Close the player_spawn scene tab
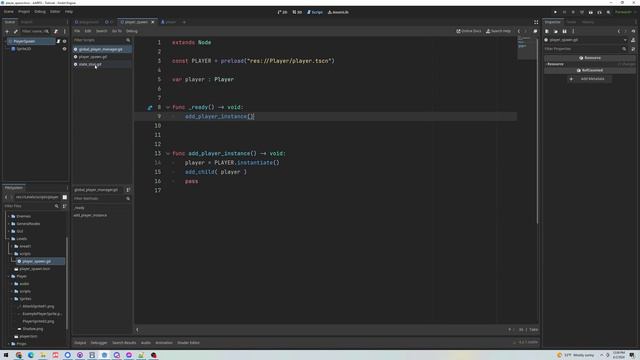Image resolution: width=640 pixels, height=360 pixels. (x=153, y=22)
